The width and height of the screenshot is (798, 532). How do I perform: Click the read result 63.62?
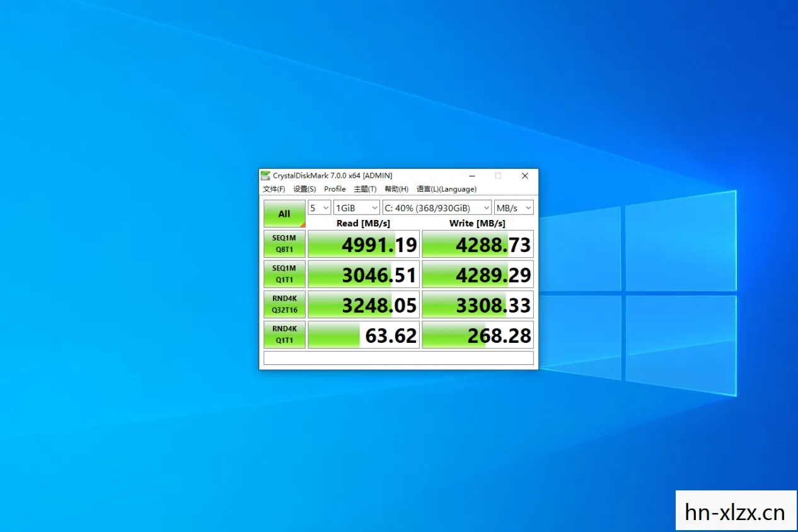[x=364, y=335]
